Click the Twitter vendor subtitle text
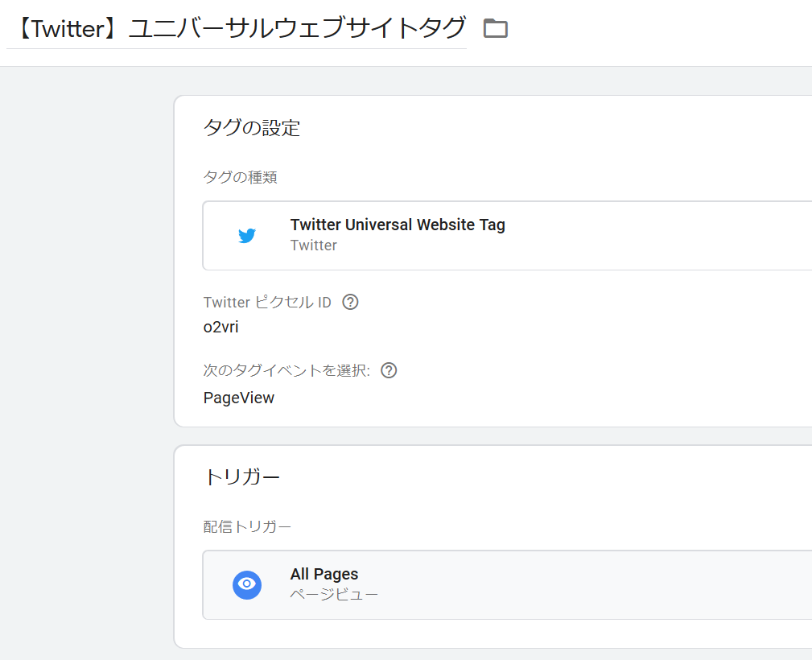This screenshot has height=660, width=812. coord(313,245)
